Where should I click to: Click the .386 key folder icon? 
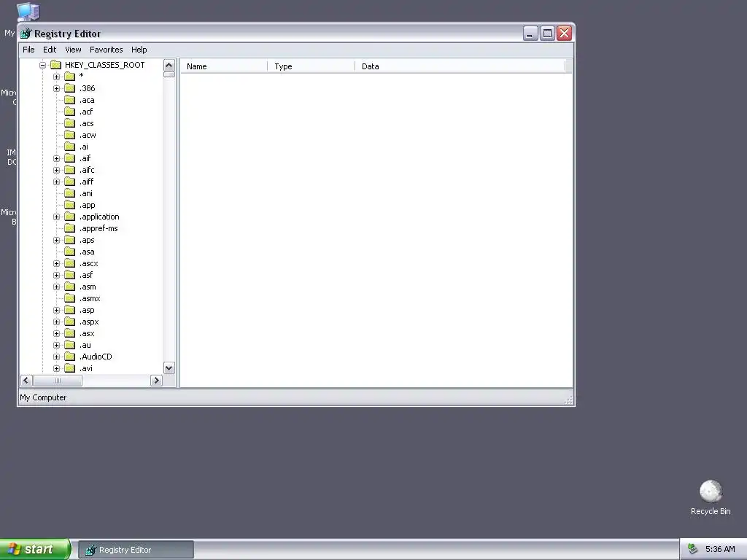pyautogui.click(x=69, y=88)
